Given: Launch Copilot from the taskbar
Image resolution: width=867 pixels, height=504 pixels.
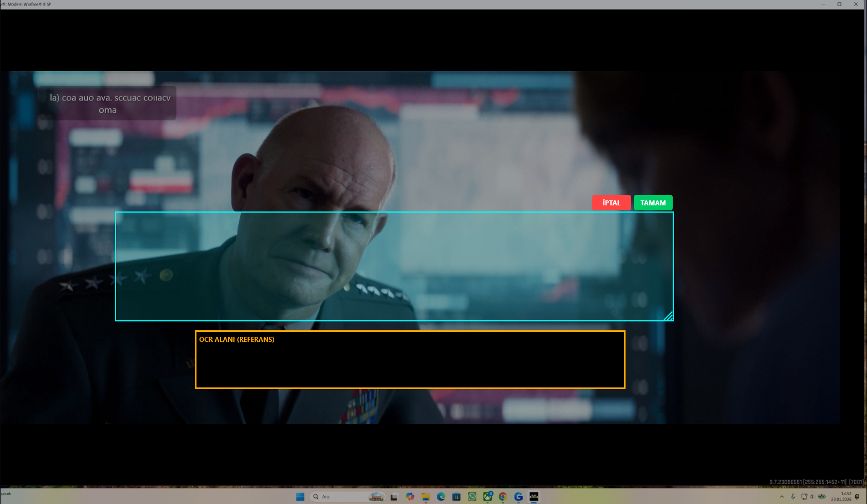Looking at the screenshot, I should 410,497.
